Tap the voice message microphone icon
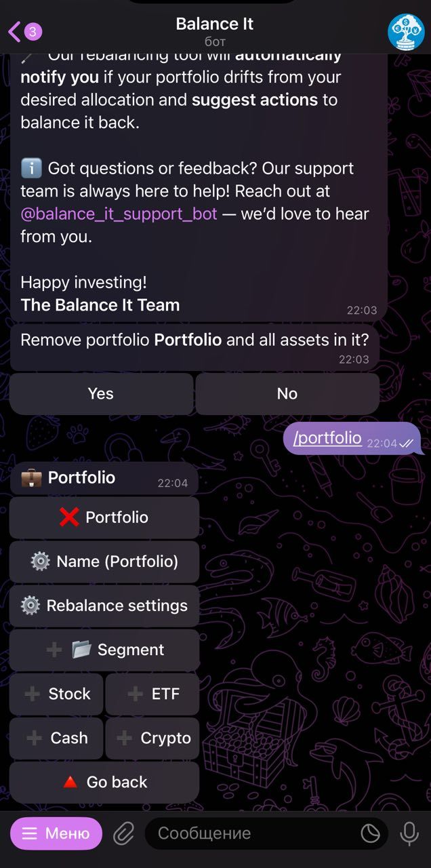This screenshot has width=431, height=868. [409, 833]
